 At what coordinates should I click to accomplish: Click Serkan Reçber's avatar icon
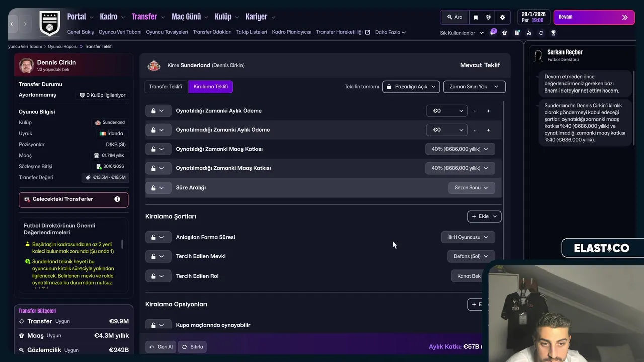point(538,55)
